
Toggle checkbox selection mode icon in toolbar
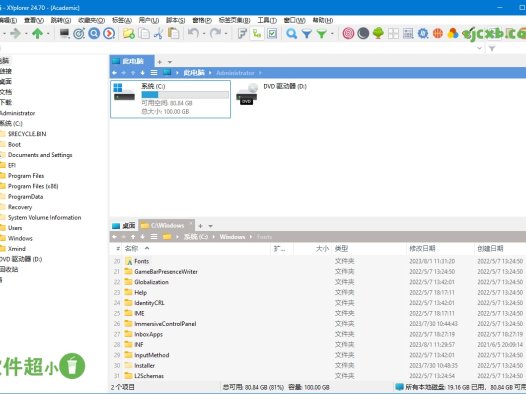coord(272,33)
